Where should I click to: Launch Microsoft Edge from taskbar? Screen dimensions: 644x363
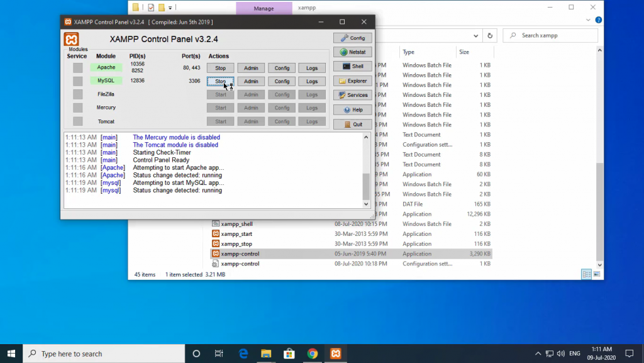point(243,354)
